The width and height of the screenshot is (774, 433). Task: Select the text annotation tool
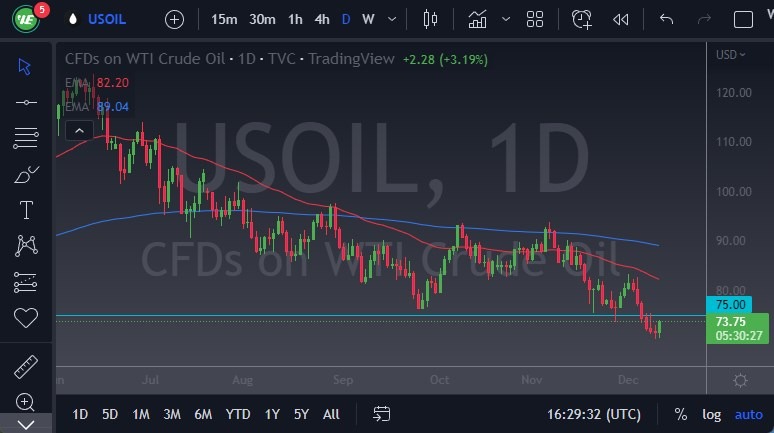[26, 210]
